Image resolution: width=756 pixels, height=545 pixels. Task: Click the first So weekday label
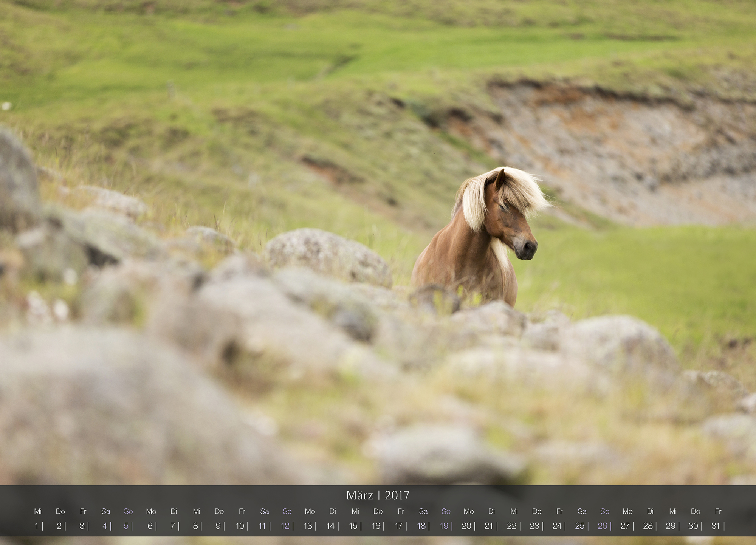[129, 511]
